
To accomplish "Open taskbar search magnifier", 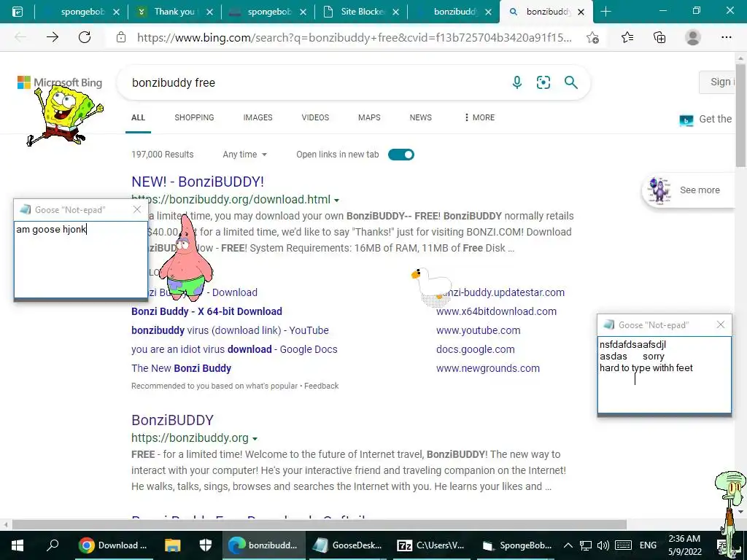I will [x=53, y=545].
